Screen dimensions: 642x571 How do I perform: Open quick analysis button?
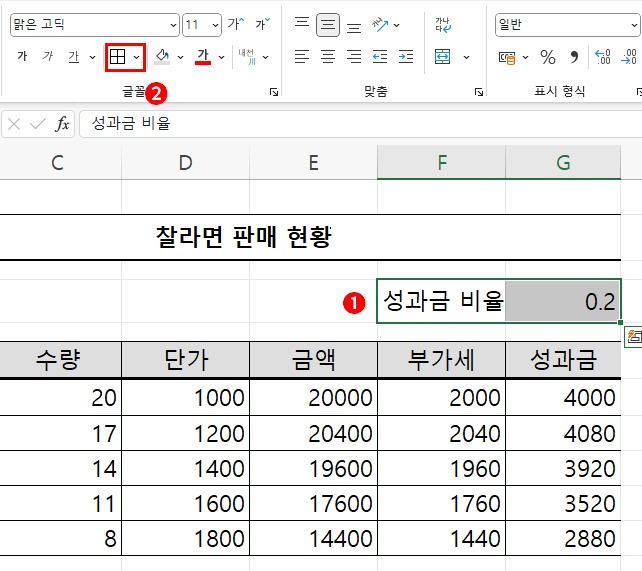pyautogui.click(x=634, y=336)
